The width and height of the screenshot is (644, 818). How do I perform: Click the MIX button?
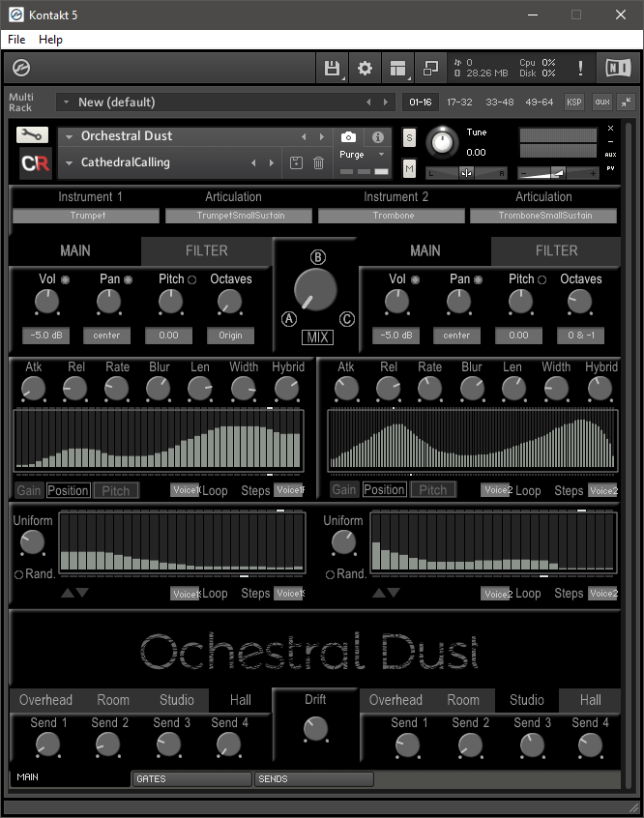coord(317,337)
